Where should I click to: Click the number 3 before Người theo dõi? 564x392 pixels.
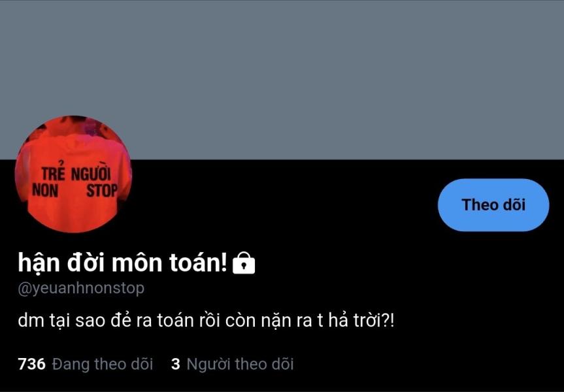[x=176, y=364]
